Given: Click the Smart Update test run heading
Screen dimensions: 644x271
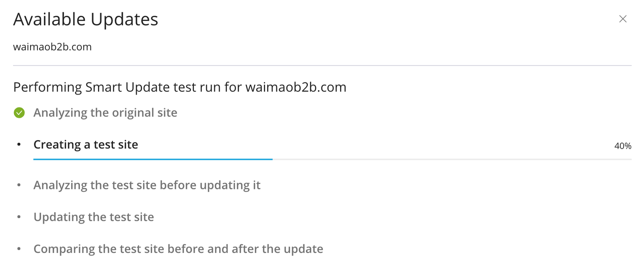Looking at the screenshot, I should click(x=180, y=87).
